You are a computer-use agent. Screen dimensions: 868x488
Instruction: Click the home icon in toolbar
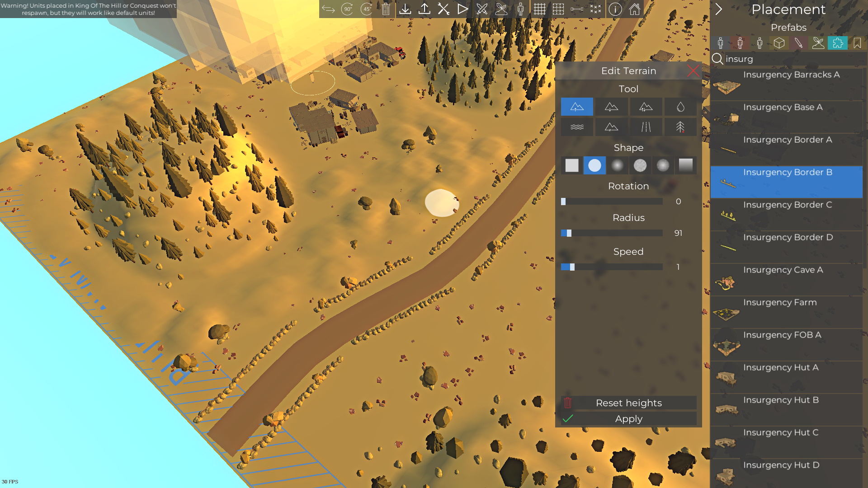pos(634,9)
